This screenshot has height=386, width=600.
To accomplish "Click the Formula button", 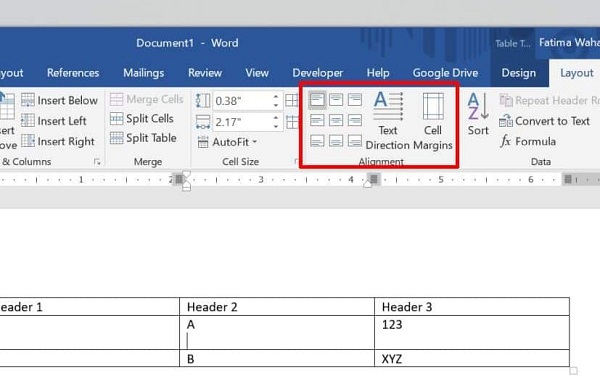I will click(528, 141).
